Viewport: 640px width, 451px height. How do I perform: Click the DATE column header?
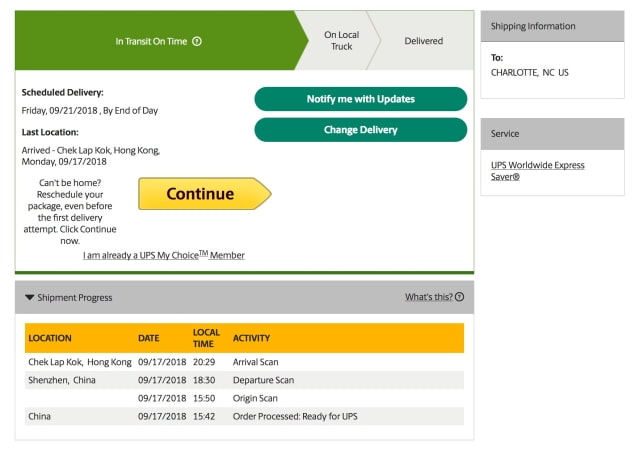149,338
